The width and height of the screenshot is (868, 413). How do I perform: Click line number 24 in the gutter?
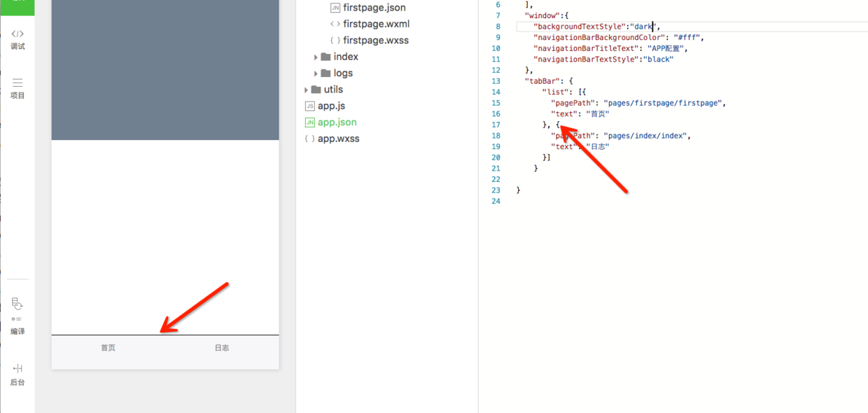coord(496,202)
